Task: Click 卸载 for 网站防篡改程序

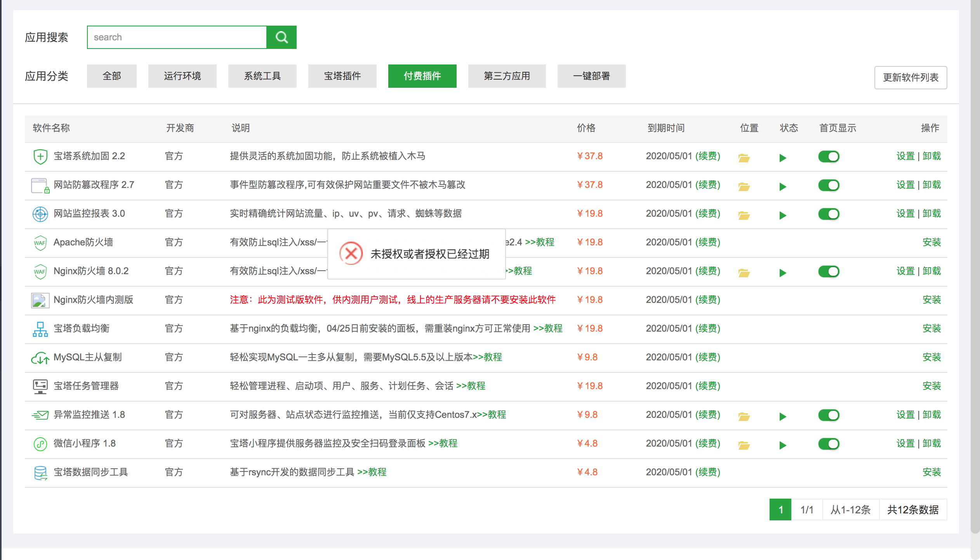Action: [x=932, y=185]
